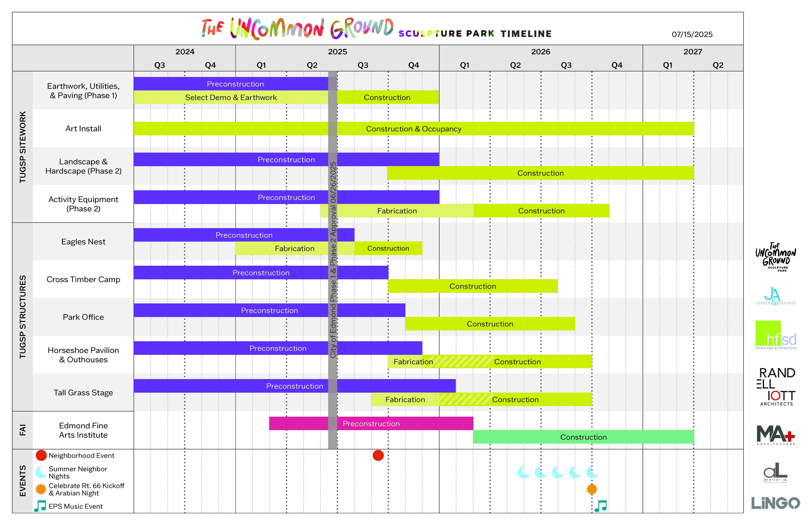Click the 2026 year header
This screenshot has height=525, width=812.
click(x=541, y=52)
